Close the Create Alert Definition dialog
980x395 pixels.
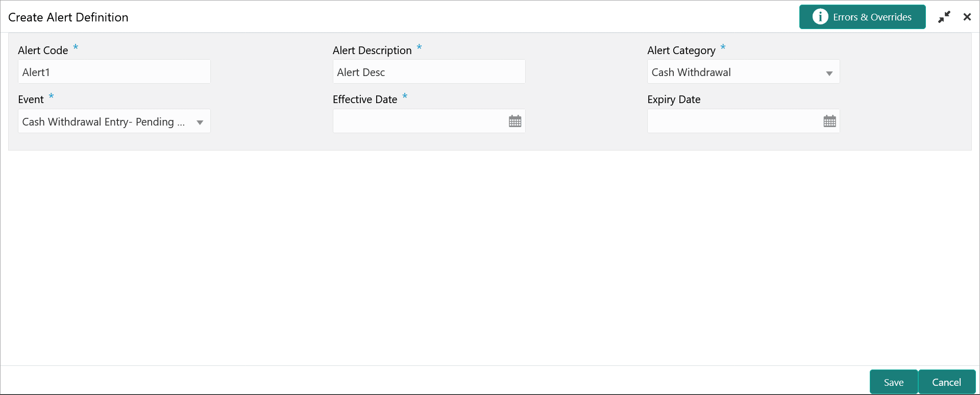(x=967, y=17)
